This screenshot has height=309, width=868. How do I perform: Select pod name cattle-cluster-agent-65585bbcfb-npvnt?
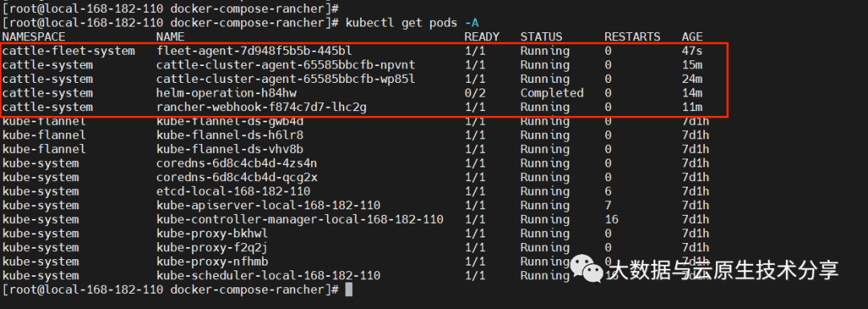pyautogui.click(x=285, y=65)
